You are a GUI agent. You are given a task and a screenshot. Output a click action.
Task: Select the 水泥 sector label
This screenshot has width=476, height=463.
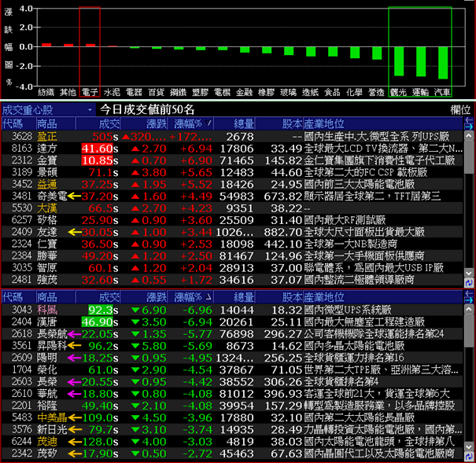112,92
